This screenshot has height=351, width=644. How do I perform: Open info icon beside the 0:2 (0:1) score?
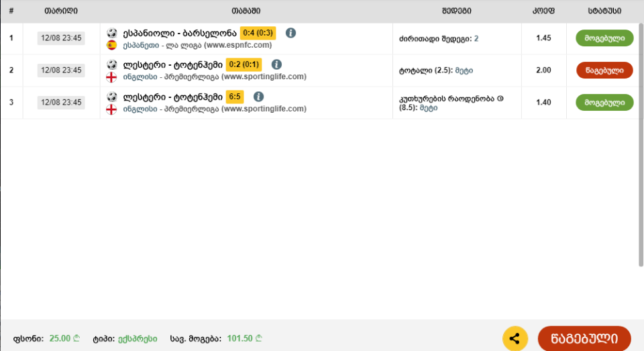click(276, 64)
